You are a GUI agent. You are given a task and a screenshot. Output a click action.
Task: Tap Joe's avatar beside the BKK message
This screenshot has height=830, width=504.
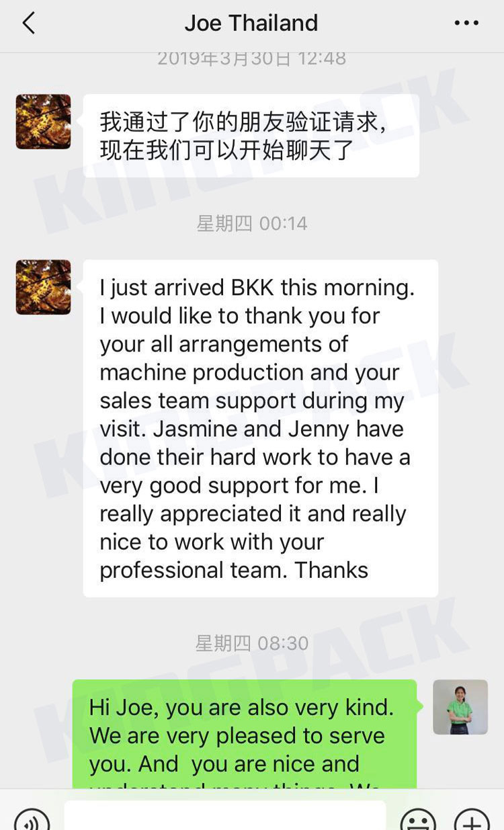44,287
